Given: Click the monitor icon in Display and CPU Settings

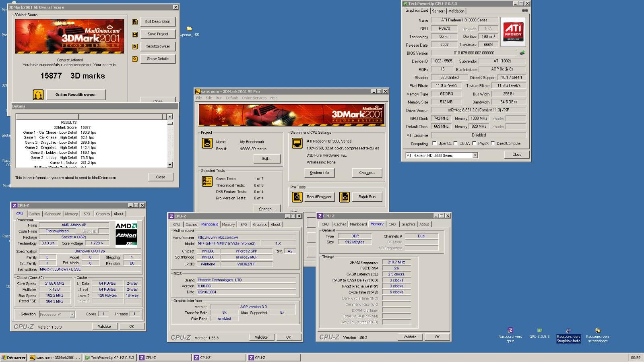Looking at the screenshot, I should pos(297,143).
